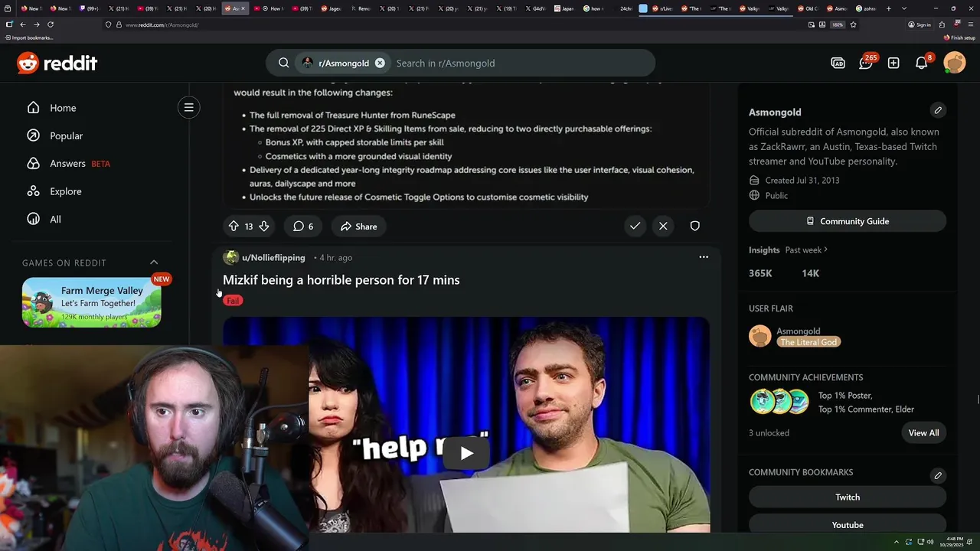This screenshot has height=551, width=980.
Task: Click the community achievement badges
Action: coord(779,401)
